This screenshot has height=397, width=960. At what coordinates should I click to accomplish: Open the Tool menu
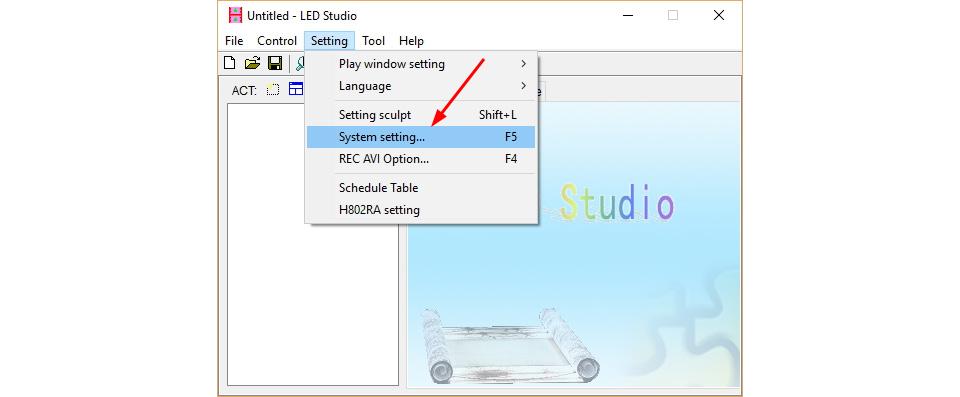[373, 41]
